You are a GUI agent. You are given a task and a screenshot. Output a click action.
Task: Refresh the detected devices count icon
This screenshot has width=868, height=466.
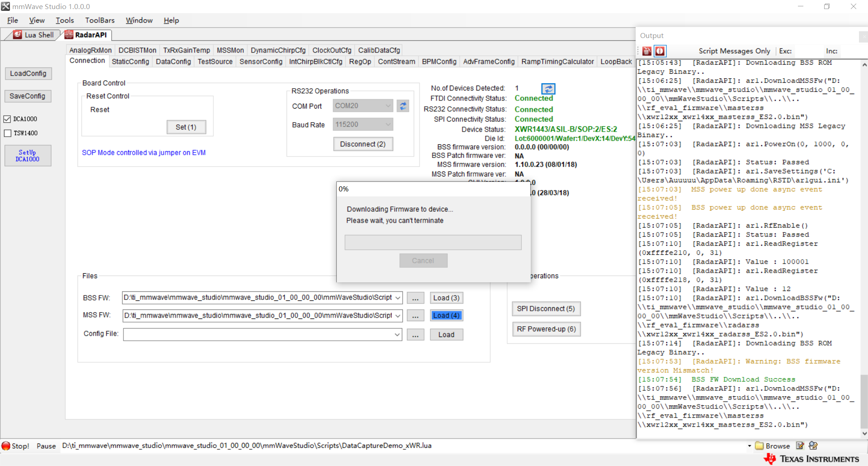[x=548, y=89]
